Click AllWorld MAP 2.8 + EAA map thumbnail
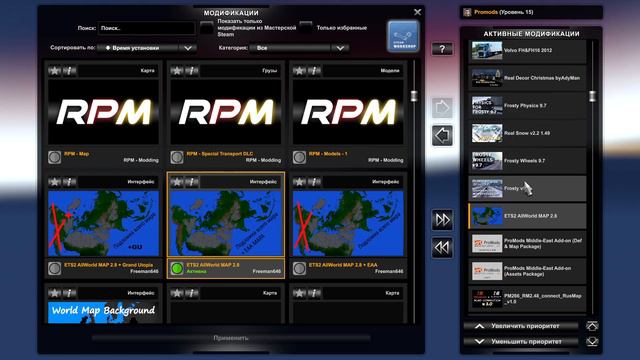Viewport: 640px width, 360px height. [348, 223]
